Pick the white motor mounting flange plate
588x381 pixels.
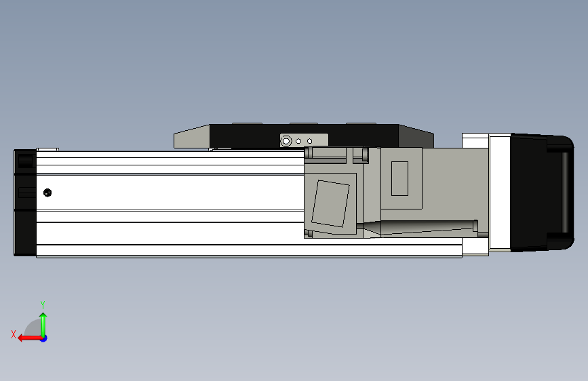click(x=500, y=192)
